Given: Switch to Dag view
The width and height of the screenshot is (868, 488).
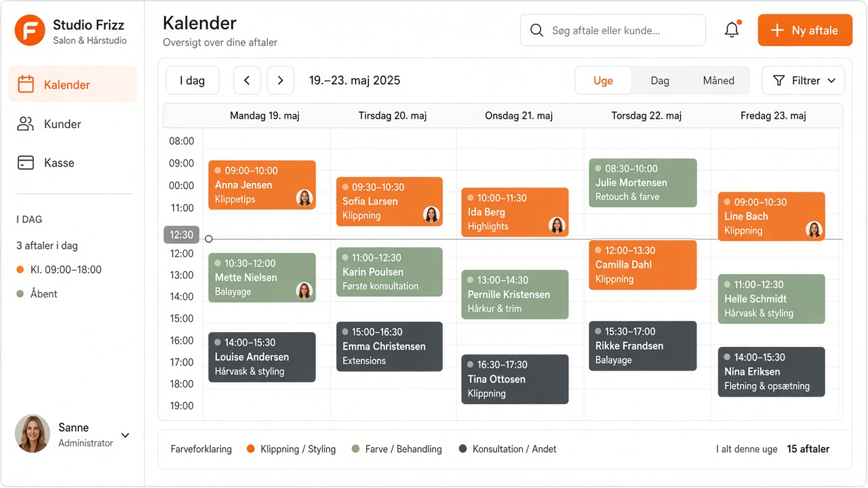Looking at the screenshot, I should 660,81.
